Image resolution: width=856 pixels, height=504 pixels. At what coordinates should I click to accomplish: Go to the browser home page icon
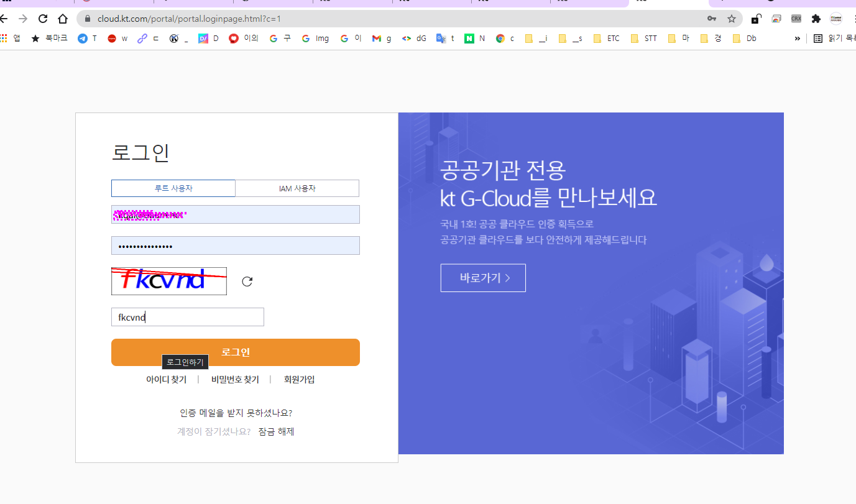(63, 19)
